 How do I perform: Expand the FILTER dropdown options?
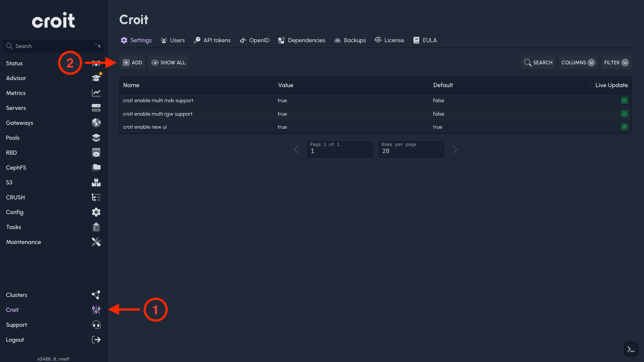[x=626, y=62]
